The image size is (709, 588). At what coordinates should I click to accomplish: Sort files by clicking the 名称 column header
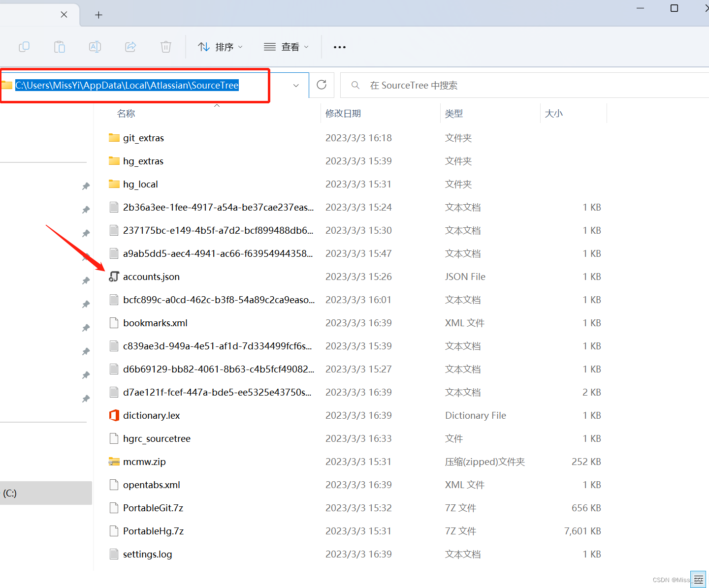(126, 113)
